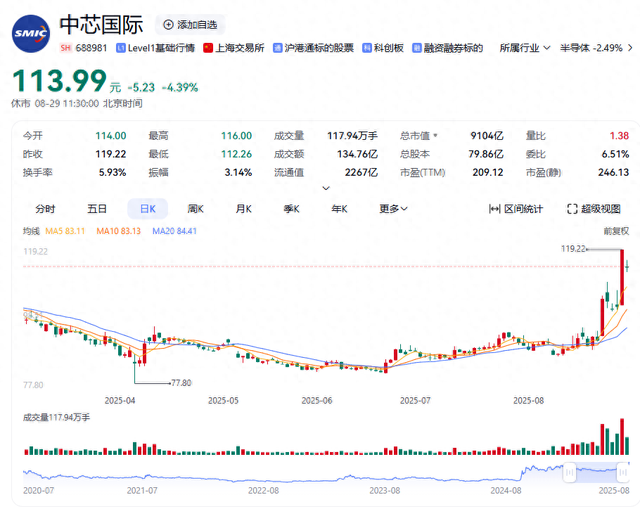Switch to the 周K chart tab

(x=196, y=209)
